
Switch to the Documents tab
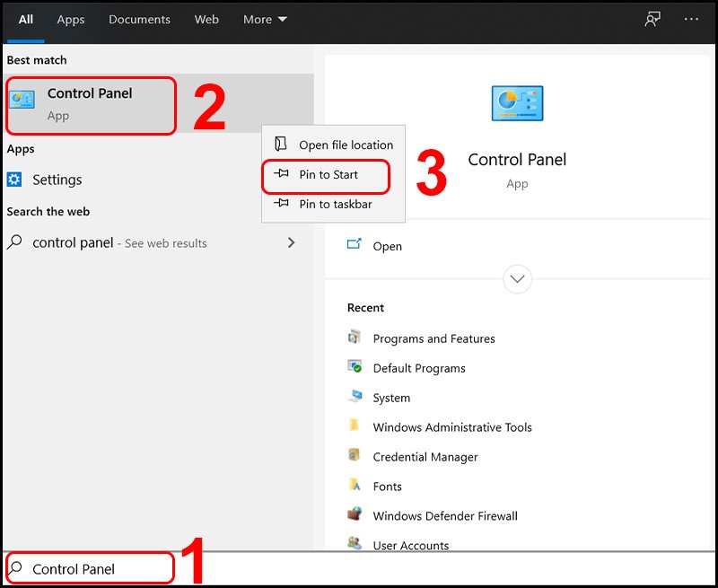pyautogui.click(x=139, y=19)
